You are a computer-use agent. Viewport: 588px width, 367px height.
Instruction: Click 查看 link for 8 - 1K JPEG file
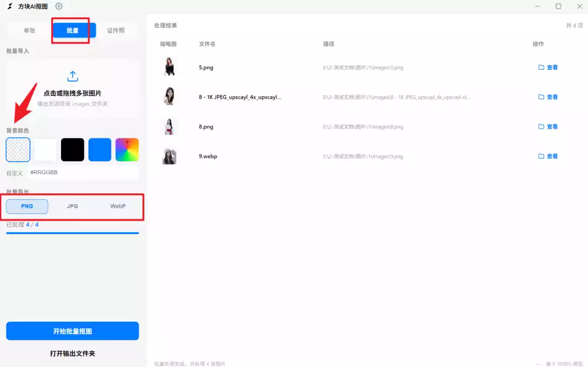pyautogui.click(x=552, y=97)
